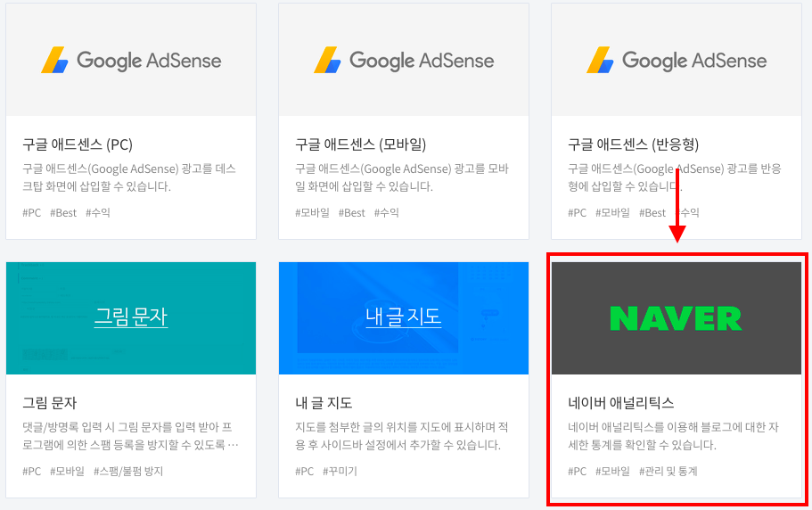Click description '광고를 데스크탑 화면에 삽입할 수 있습니다'
Image resolution: width=812 pixels, height=510 pixels.
pyautogui.click(x=129, y=177)
